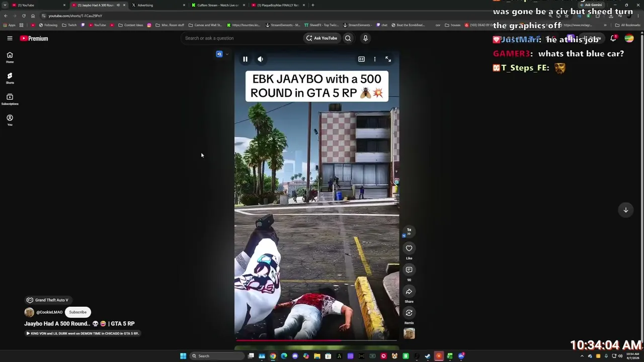Image resolution: width=644 pixels, height=362 pixels.
Task: Mute the Shorts video volume
Action: (260, 59)
